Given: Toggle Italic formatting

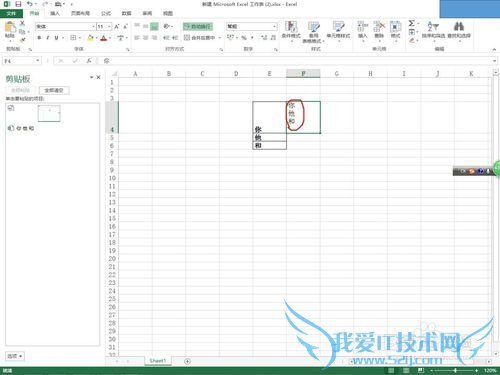Looking at the screenshot, I should coord(48,38).
